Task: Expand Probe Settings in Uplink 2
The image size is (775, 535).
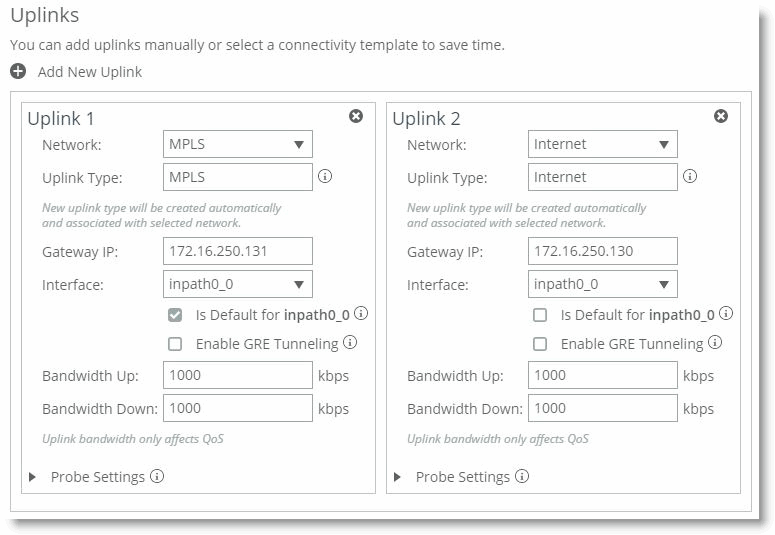Action: click(x=394, y=478)
